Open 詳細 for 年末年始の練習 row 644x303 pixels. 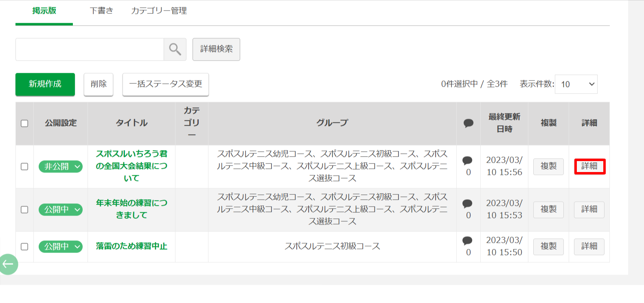pos(589,209)
